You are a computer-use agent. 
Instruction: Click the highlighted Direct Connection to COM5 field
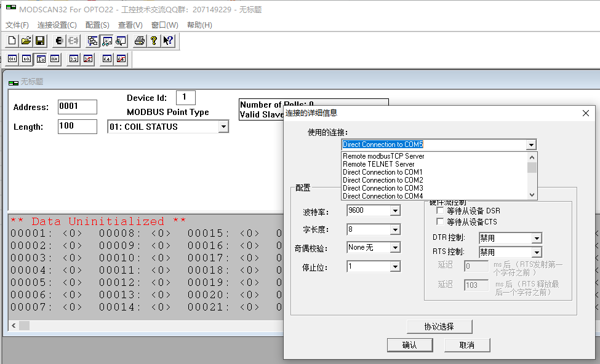[x=434, y=144]
